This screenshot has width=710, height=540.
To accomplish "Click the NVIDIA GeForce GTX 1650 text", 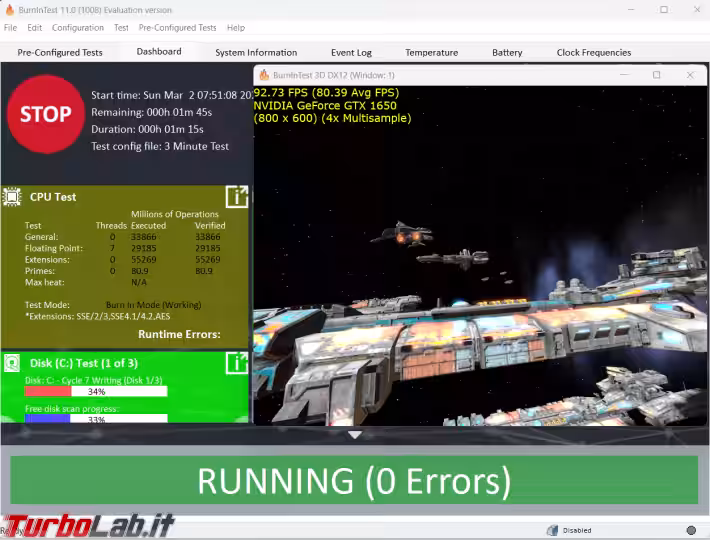I will click(x=325, y=105).
